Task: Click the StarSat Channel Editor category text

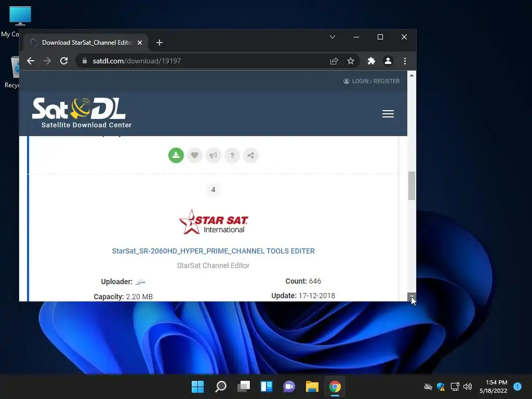Action: [x=213, y=265]
